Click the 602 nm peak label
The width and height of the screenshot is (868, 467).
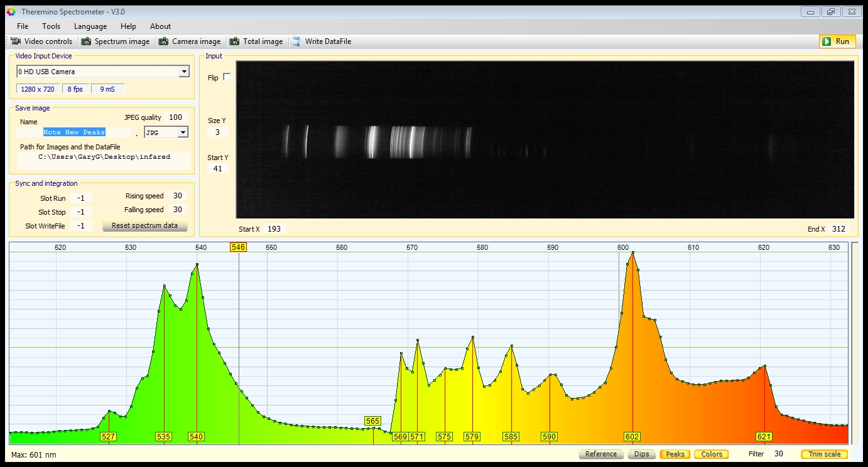632,436
